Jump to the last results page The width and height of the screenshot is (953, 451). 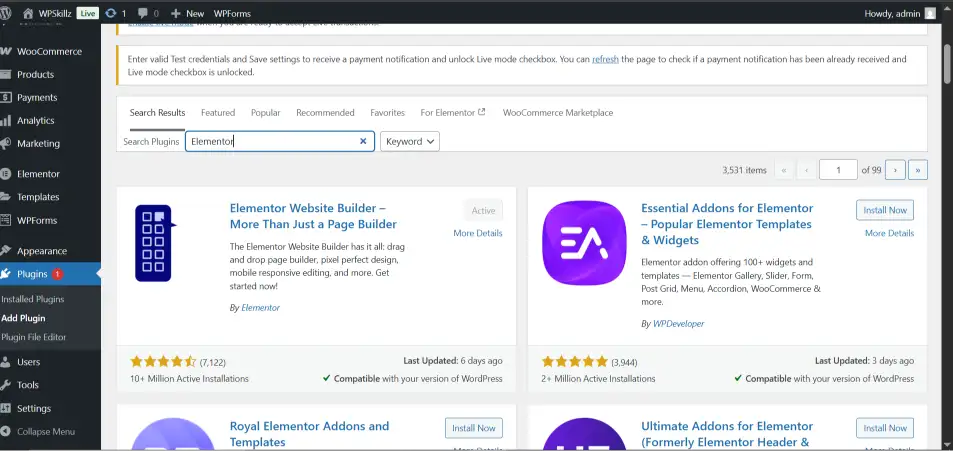pos(918,170)
